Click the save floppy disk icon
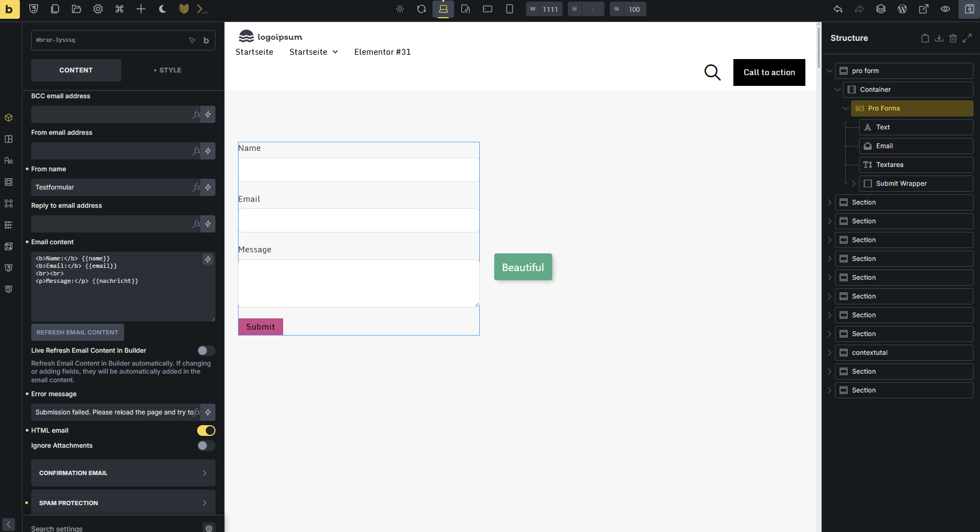980x532 pixels. (x=969, y=9)
